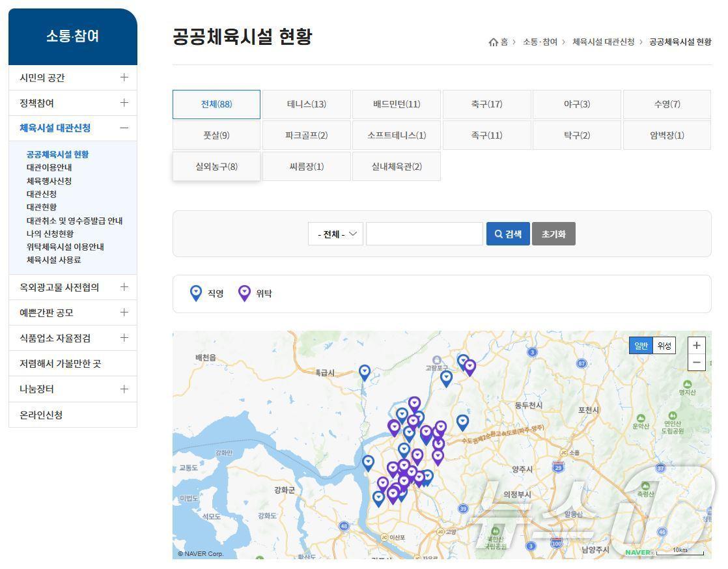
Task: Switch to the 축구(17) category tab
Action: pos(487,104)
